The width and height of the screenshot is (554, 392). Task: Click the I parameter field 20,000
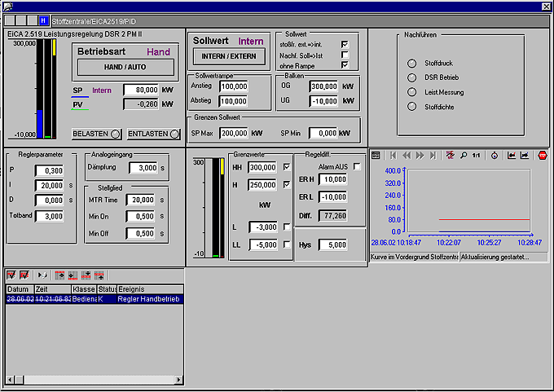coord(50,186)
